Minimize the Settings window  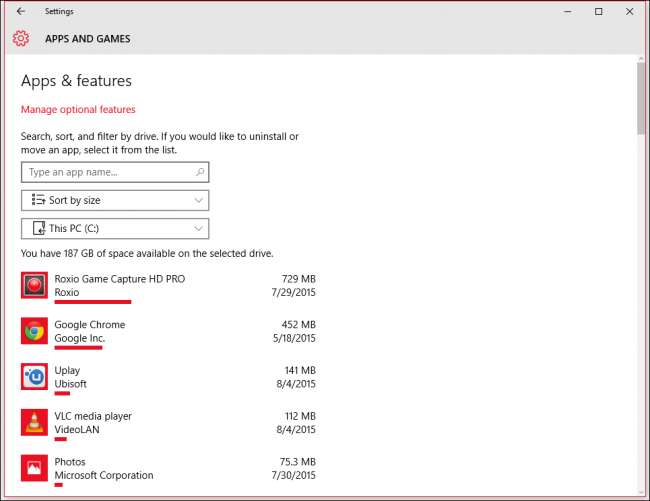(568, 12)
